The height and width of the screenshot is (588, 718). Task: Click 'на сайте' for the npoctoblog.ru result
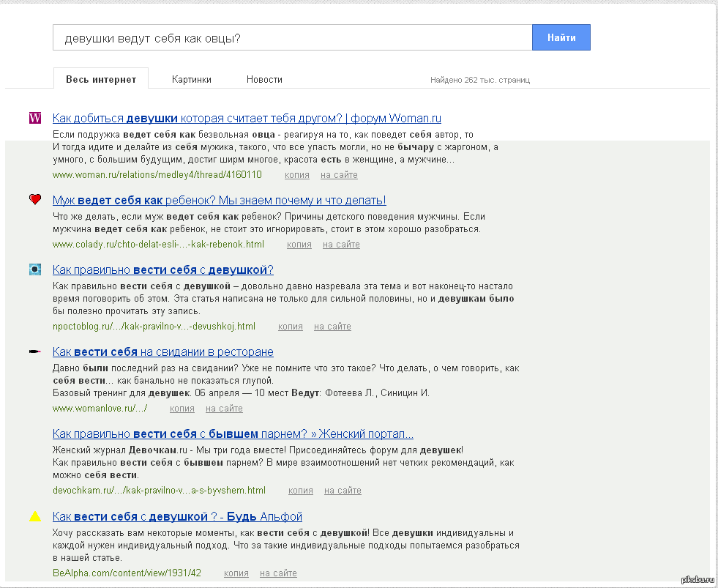(333, 327)
